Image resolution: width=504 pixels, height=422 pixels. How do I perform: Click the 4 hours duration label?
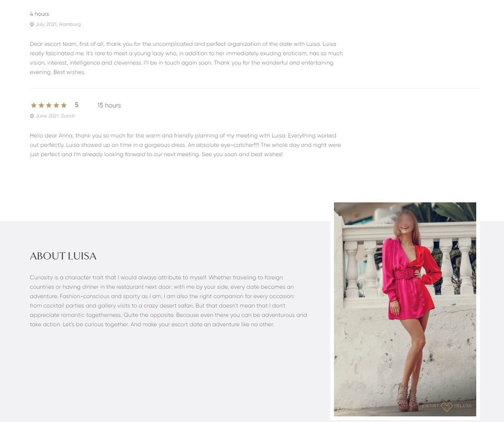coord(40,14)
